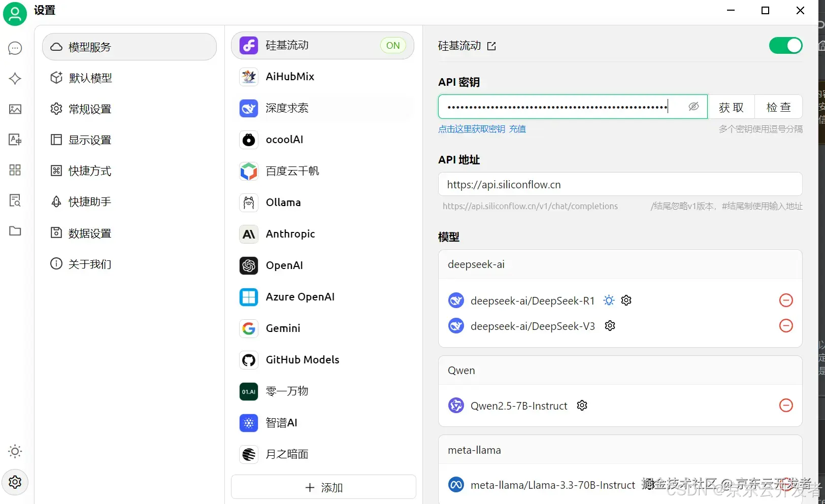Click the user avatar icon
825x504 pixels.
point(15,14)
